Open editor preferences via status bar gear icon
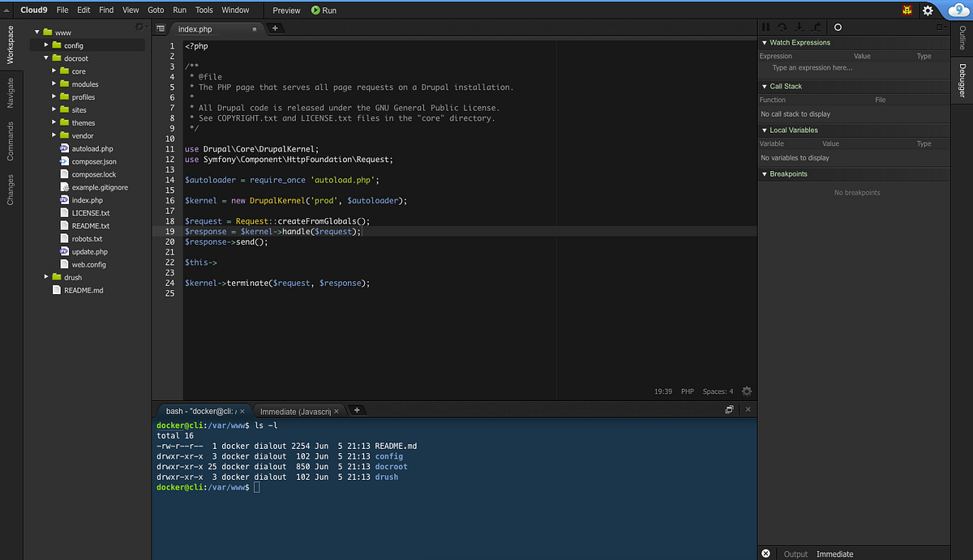The image size is (973, 560). (747, 391)
